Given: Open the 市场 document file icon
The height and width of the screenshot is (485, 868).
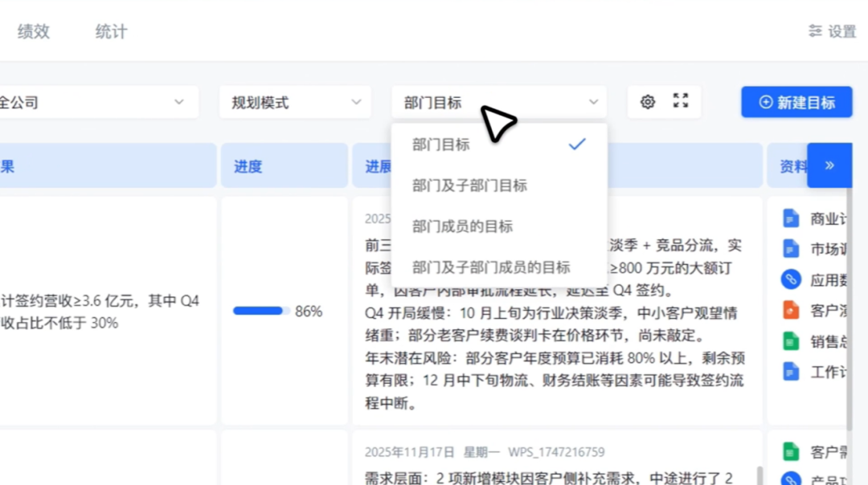Looking at the screenshot, I should point(791,249).
